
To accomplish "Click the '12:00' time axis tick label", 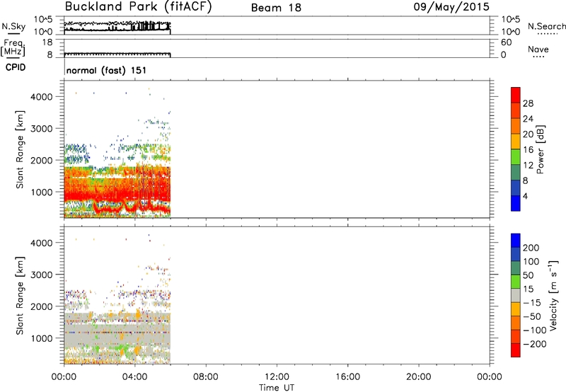I will [277, 377].
